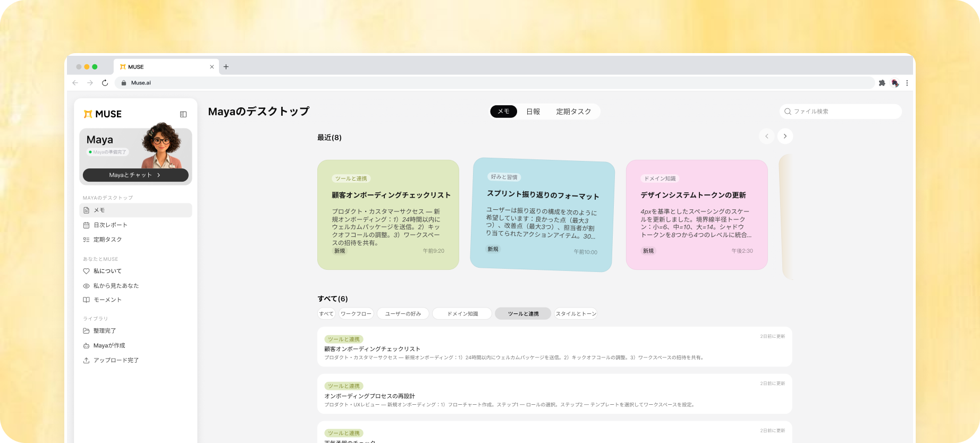The height and width of the screenshot is (443, 980).
Task: Open the browser profile avatar icon
Action: click(895, 83)
